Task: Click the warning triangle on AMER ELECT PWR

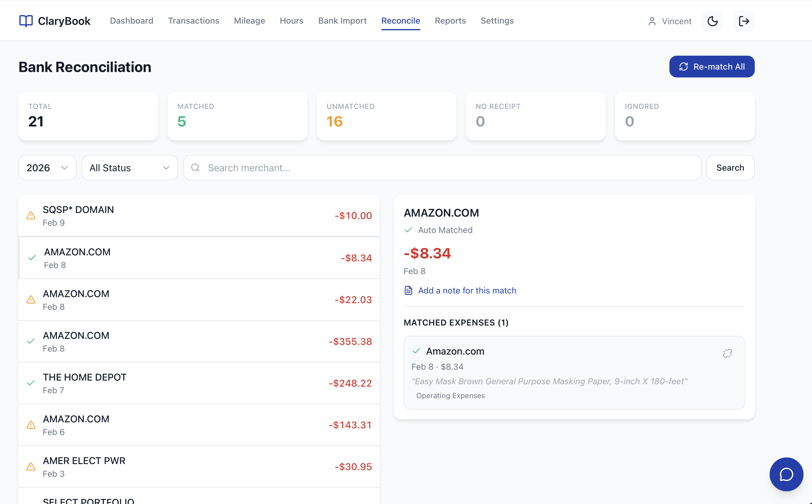Action: [30, 467]
